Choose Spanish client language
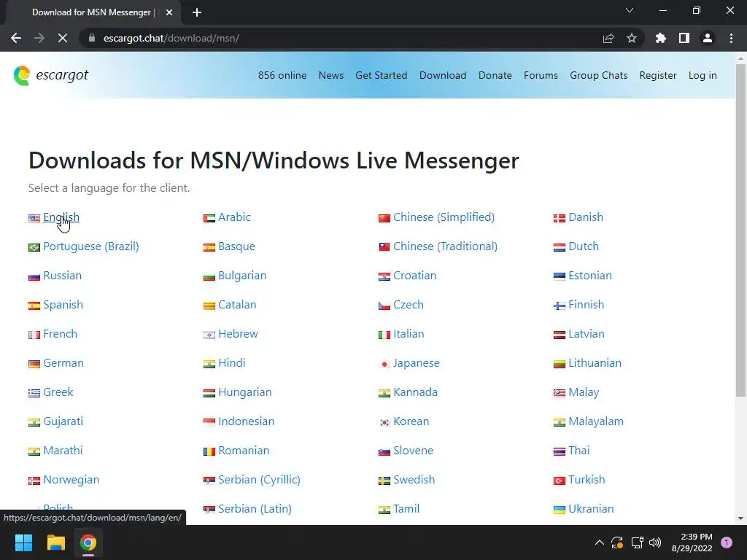Viewport: 747px width, 560px height. click(x=63, y=304)
